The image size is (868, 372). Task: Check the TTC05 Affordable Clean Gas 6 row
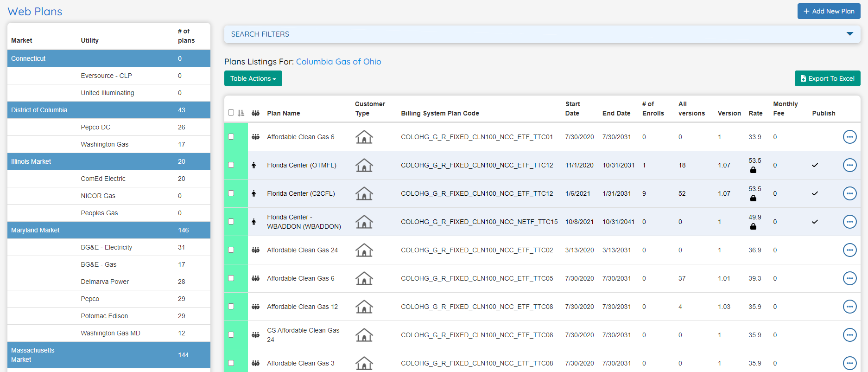coord(231,278)
